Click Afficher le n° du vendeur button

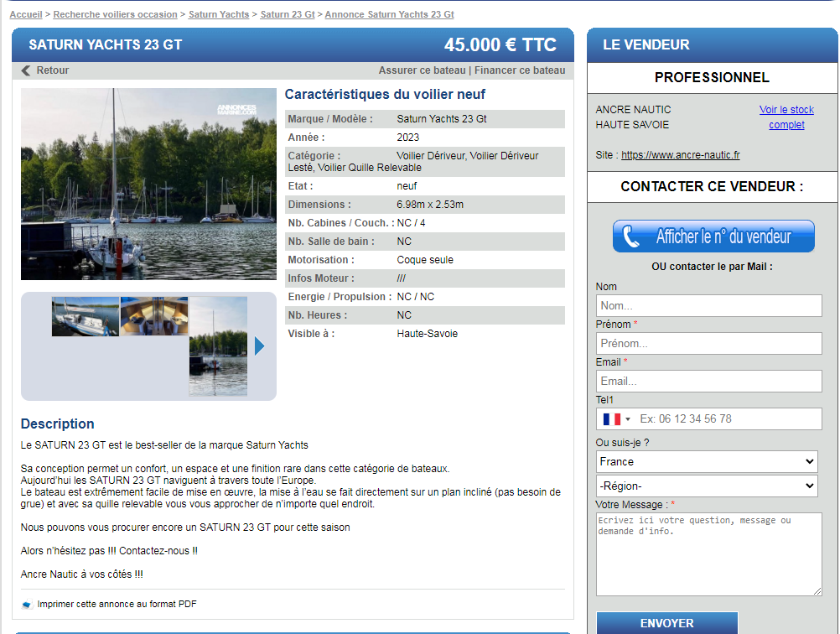(x=713, y=236)
